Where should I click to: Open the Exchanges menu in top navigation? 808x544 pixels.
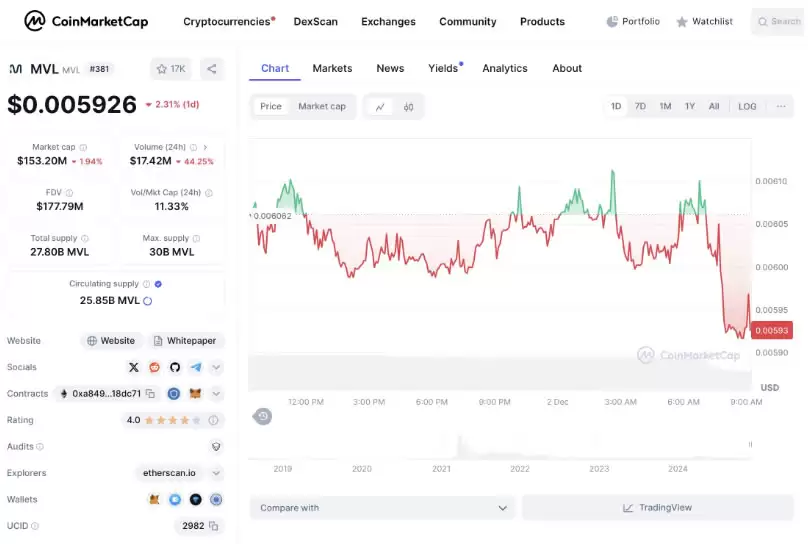pyautogui.click(x=388, y=21)
